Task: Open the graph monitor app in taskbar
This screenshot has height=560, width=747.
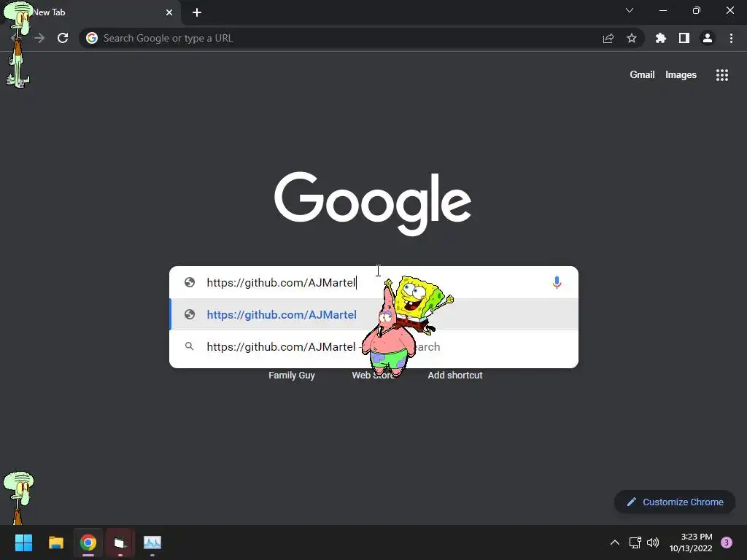Action: point(152,542)
